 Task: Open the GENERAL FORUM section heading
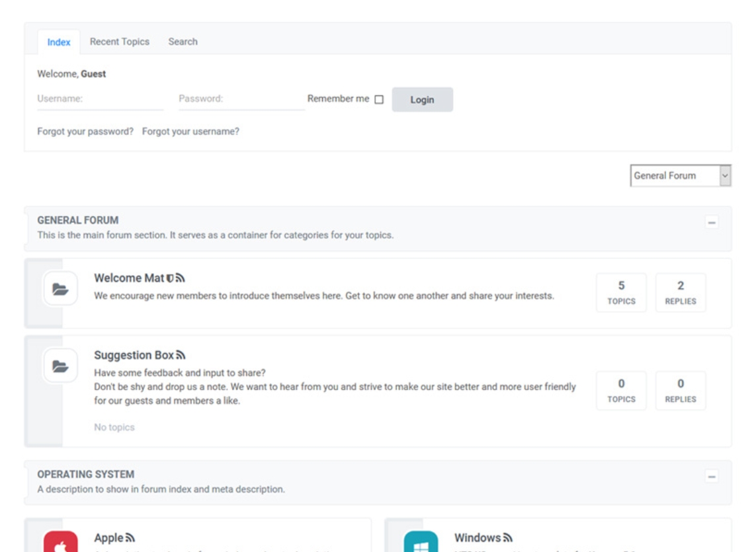pyautogui.click(x=77, y=220)
